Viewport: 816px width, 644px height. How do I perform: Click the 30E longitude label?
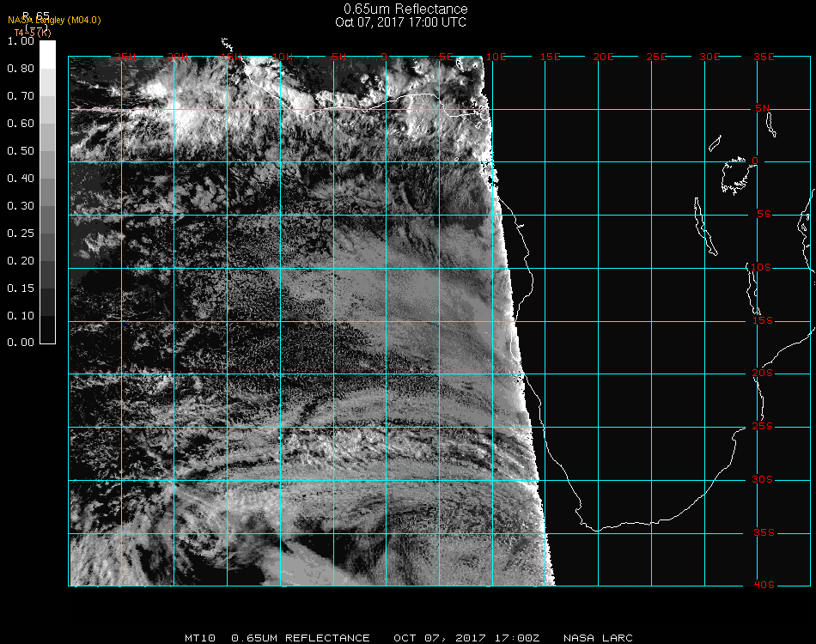709,58
